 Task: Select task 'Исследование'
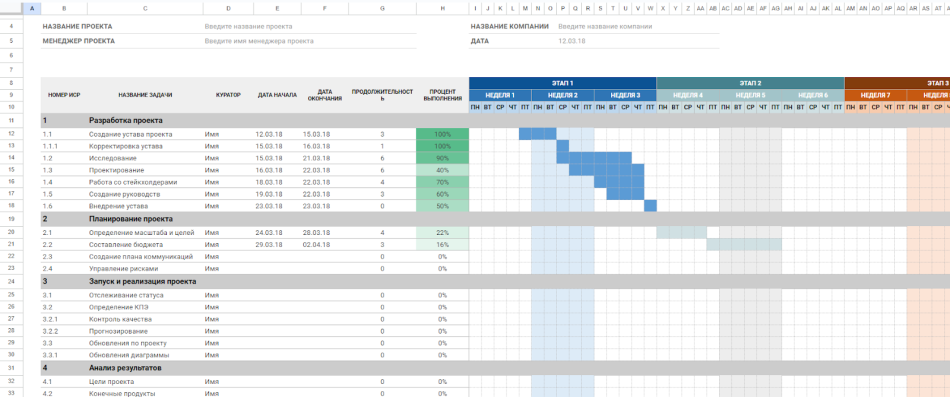[x=111, y=158]
